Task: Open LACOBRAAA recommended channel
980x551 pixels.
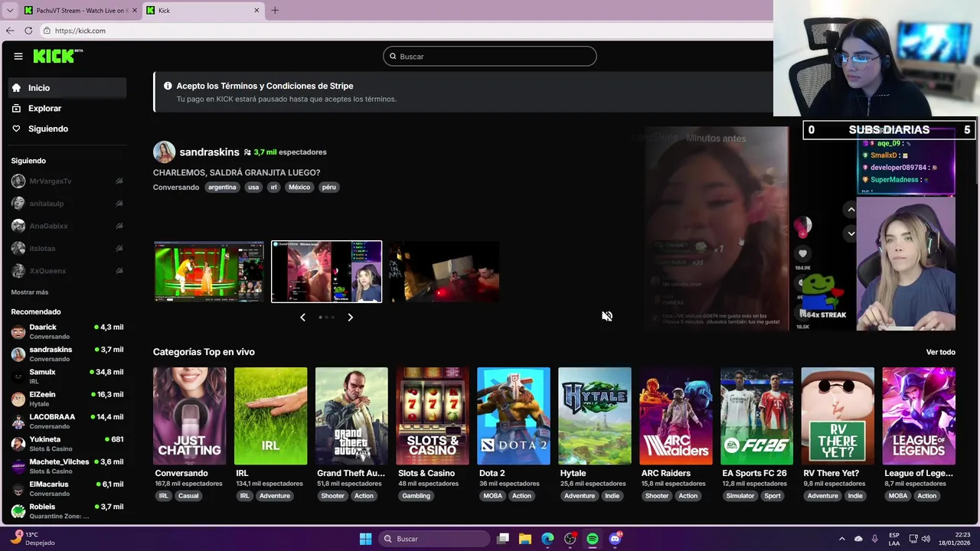Action: click(x=67, y=421)
